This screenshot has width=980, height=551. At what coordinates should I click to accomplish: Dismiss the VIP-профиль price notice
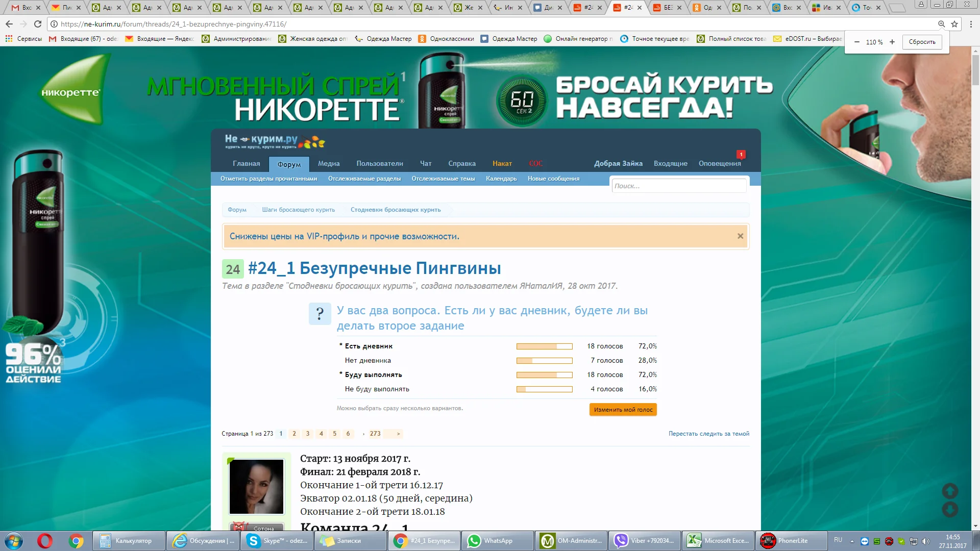click(740, 236)
